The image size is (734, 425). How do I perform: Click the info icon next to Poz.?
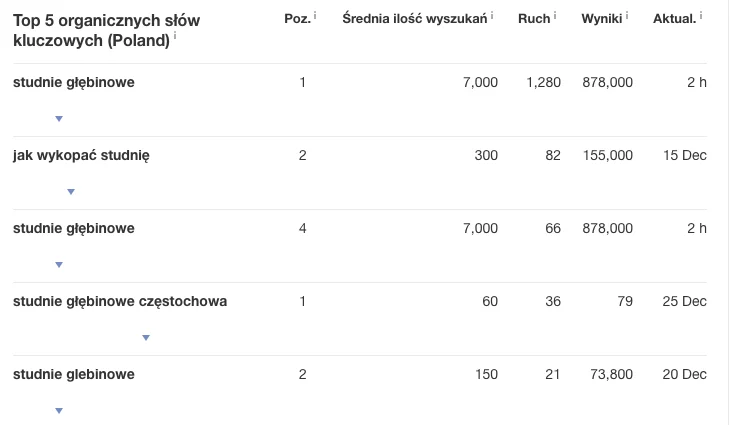pyautogui.click(x=315, y=16)
